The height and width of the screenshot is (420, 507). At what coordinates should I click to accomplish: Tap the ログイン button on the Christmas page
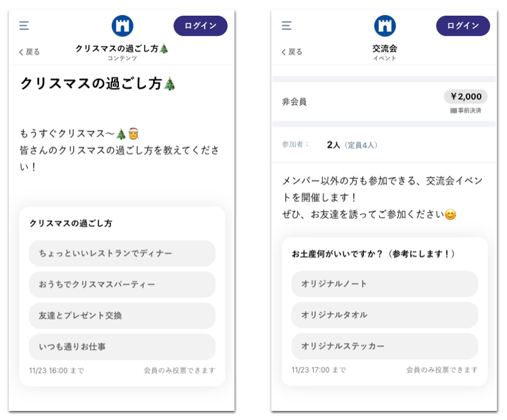click(200, 26)
